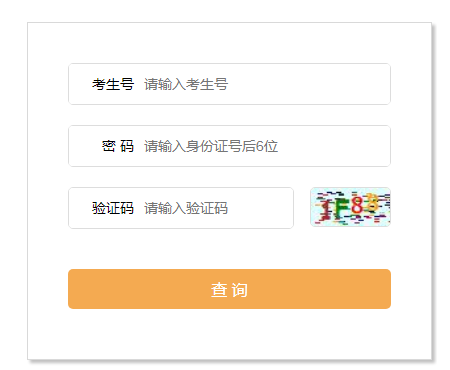Click the red 1 in captcha
Image resolution: width=450 pixels, height=370 pixels.
326,210
